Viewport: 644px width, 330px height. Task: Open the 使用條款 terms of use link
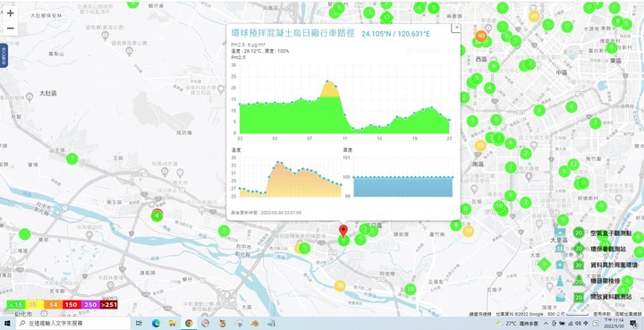(x=602, y=314)
